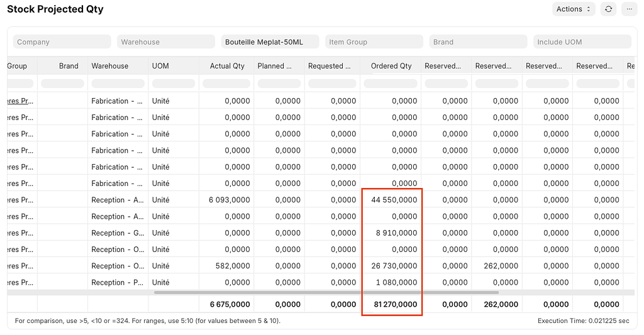Screen dimensions: 644x335
Task: Open the three-dots more options menu
Action: coord(629,9)
